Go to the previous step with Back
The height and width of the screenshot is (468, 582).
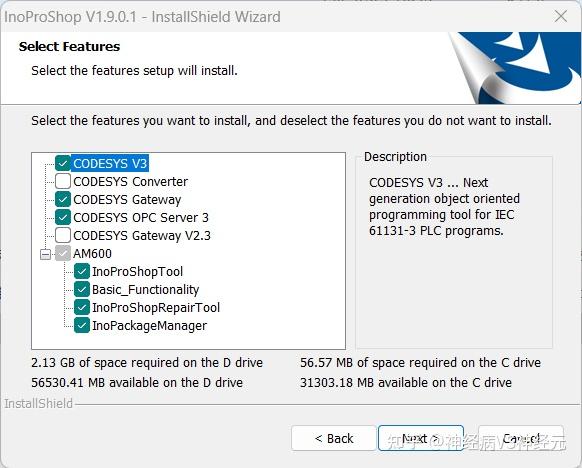coord(334,438)
